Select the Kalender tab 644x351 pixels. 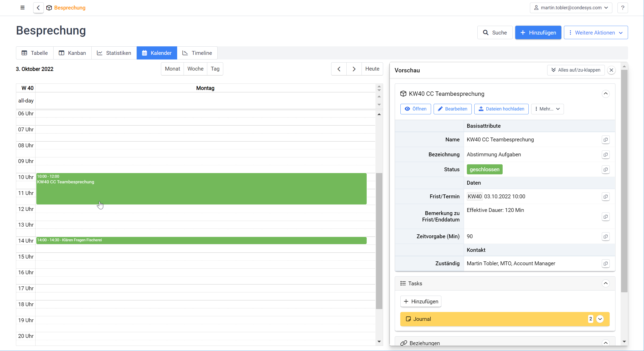(157, 53)
